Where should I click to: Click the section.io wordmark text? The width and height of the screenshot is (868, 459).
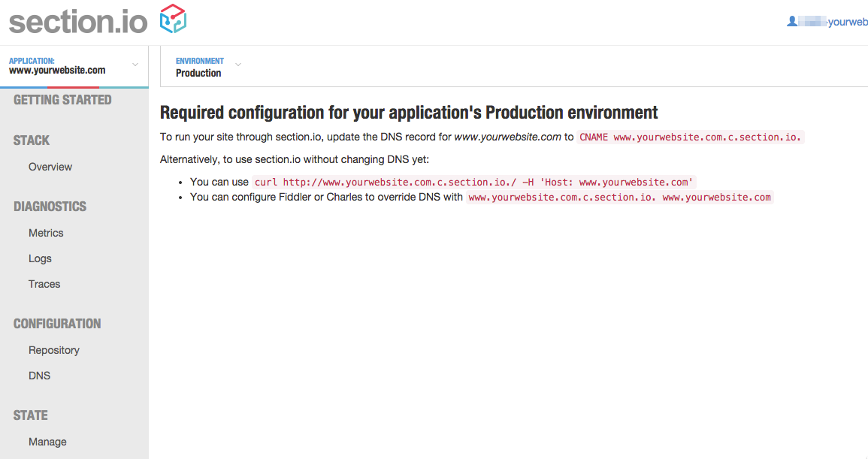click(x=78, y=20)
